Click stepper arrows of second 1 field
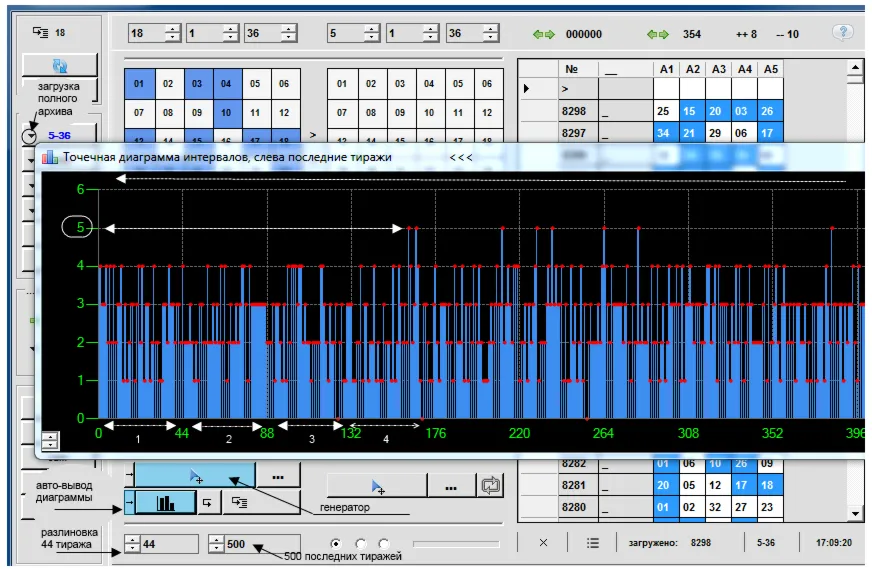The image size is (872, 569). 430,33
